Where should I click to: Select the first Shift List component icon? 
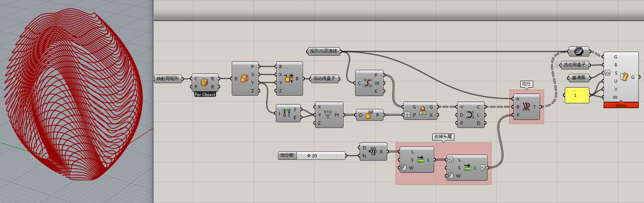(420, 159)
